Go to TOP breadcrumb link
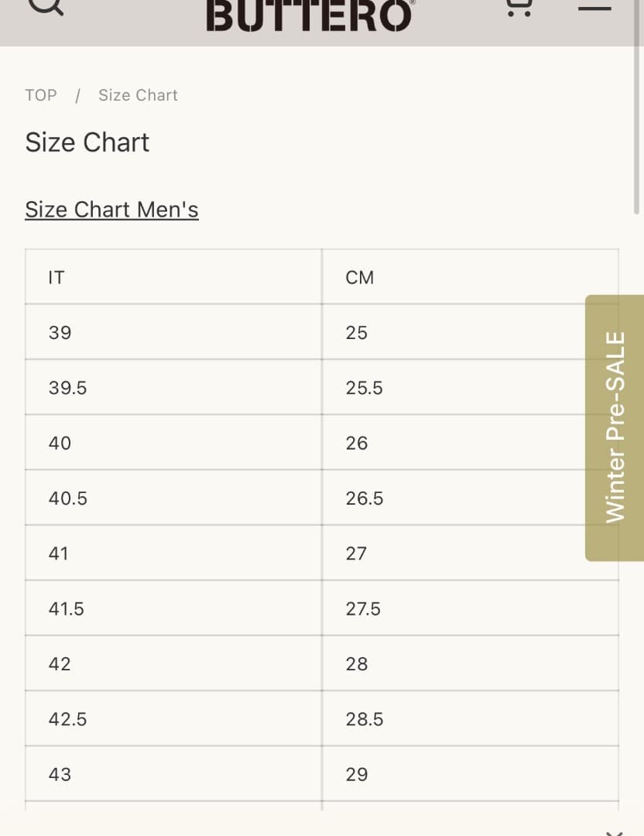The width and height of the screenshot is (644, 836). coord(41,95)
